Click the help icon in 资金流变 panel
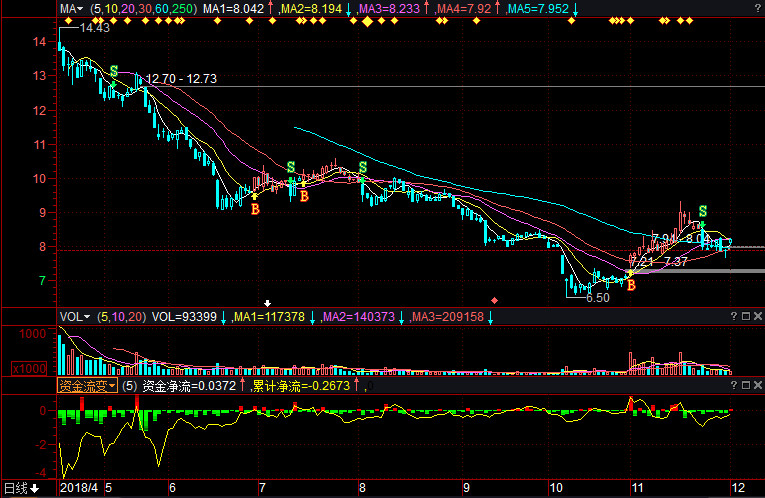Viewport: 765px width, 498px height. coord(734,385)
